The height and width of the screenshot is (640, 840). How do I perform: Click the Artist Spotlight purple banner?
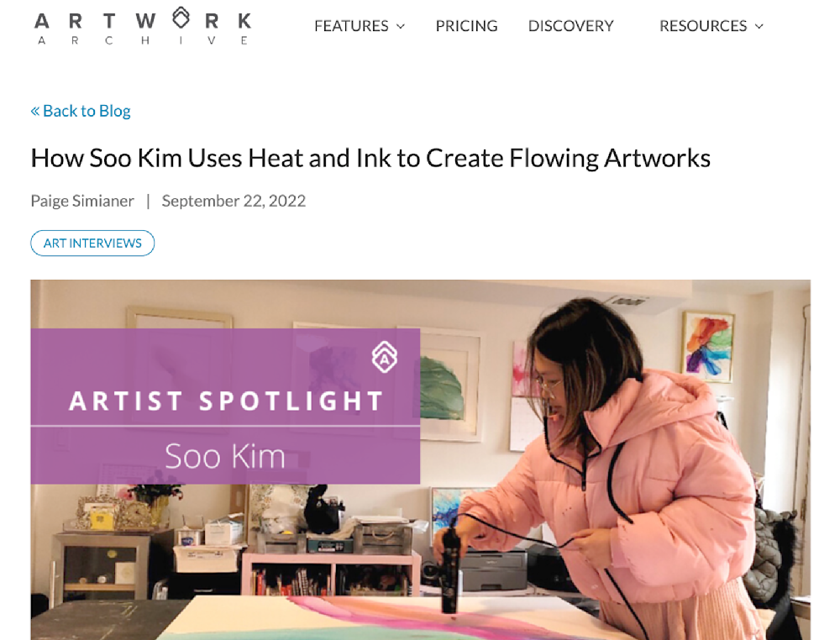coord(225,406)
